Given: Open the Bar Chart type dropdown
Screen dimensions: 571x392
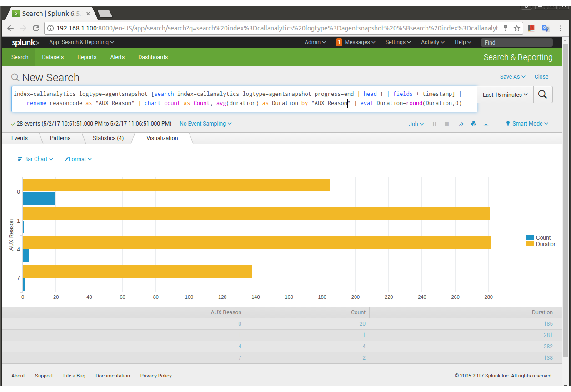Looking at the screenshot, I should tap(35, 159).
